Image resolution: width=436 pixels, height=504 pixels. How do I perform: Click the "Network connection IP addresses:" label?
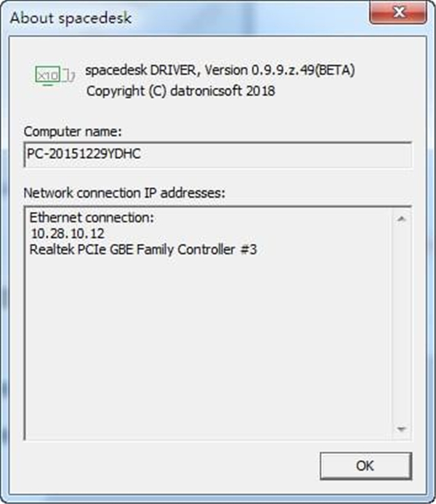(124, 193)
